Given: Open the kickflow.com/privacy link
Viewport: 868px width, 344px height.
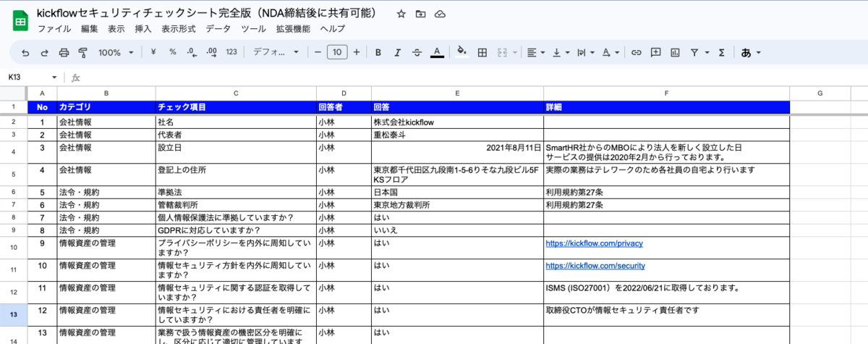Looking at the screenshot, I should [x=595, y=244].
